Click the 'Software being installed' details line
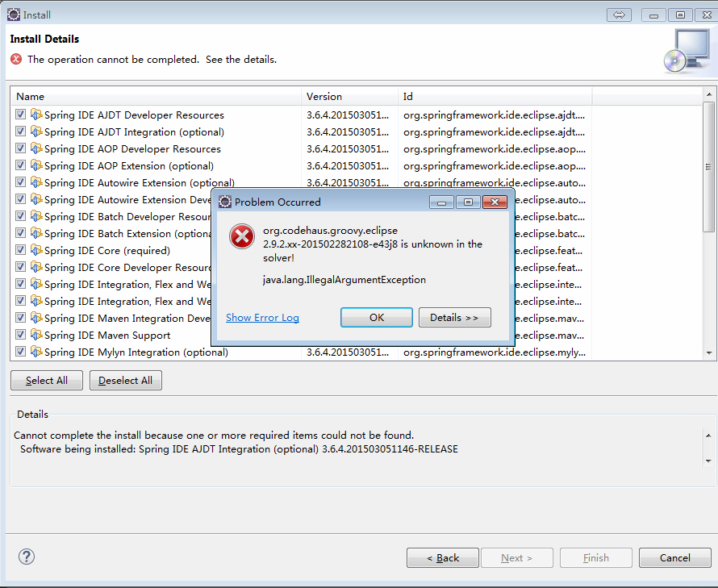The height and width of the screenshot is (588, 718). pos(239,448)
